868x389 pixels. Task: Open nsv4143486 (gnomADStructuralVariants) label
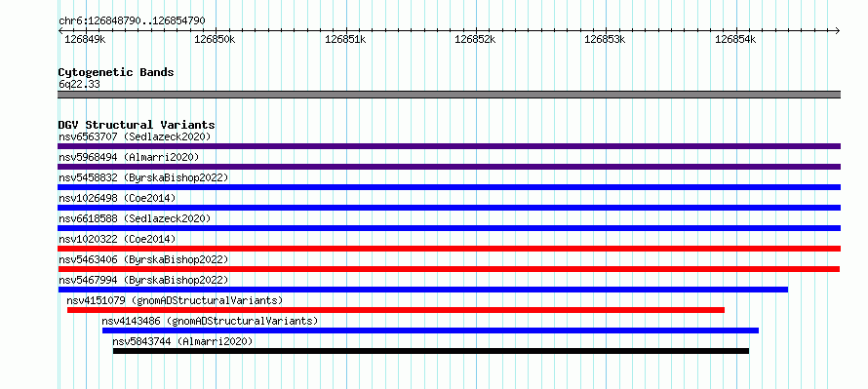(x=210, y=321)
